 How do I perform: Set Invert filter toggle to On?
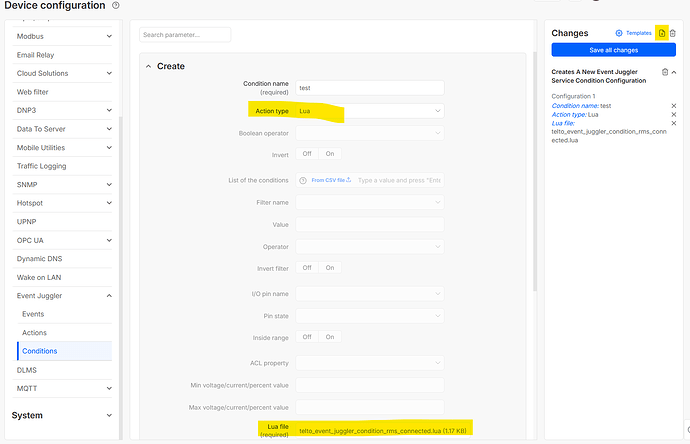329,268
